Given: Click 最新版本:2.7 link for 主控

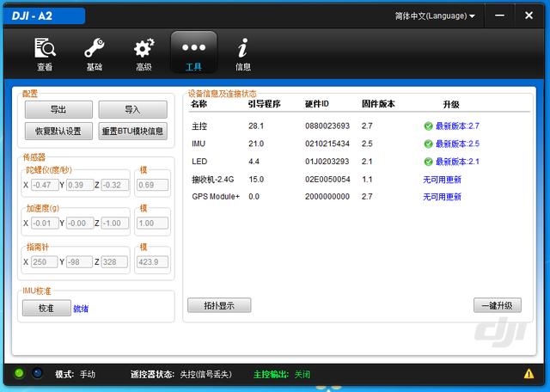Looking at the screenshot, I should 457,126.
